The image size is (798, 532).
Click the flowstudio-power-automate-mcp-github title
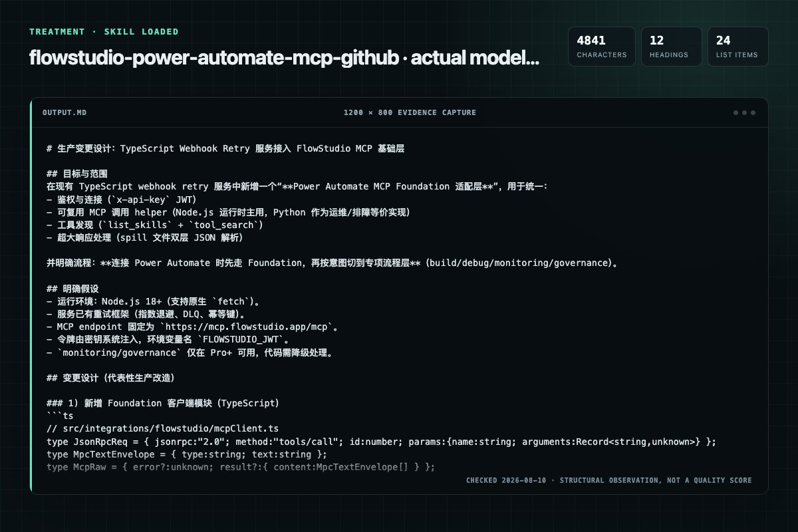284,58
